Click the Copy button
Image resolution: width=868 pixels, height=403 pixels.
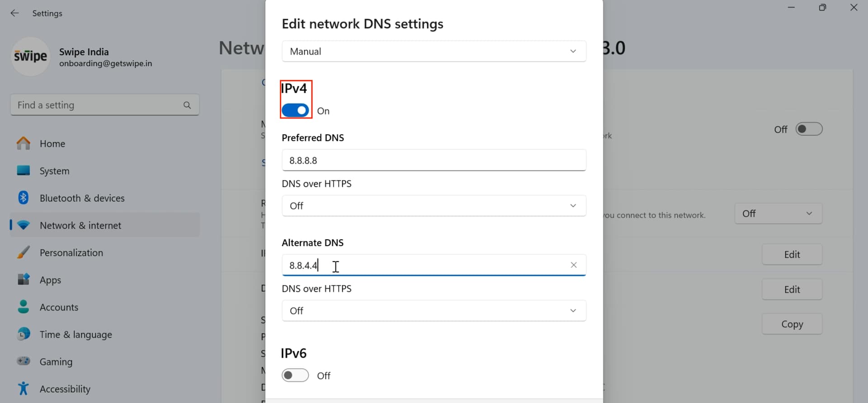[x=792, y=324]
